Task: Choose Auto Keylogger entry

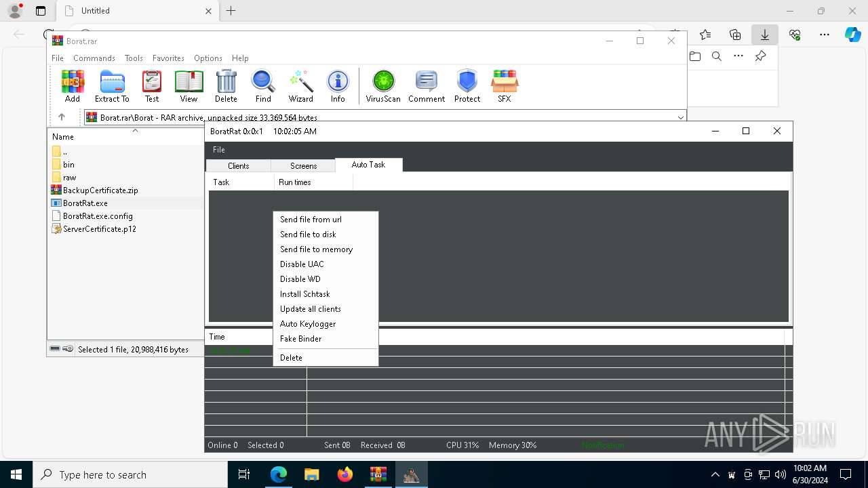Action: 325,324
